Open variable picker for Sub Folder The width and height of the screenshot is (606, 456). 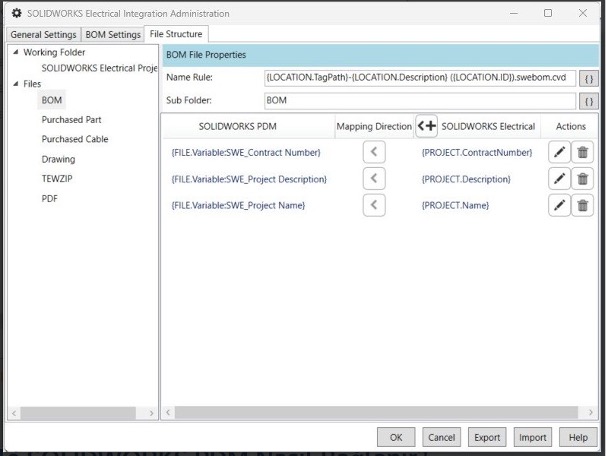(x=589, y=102)
